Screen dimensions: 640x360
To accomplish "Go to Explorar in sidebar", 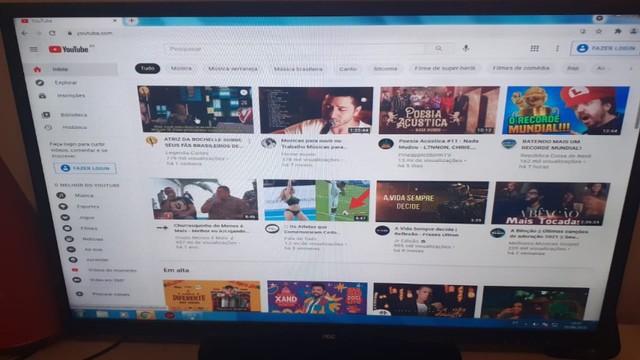I will coord(66,82).
